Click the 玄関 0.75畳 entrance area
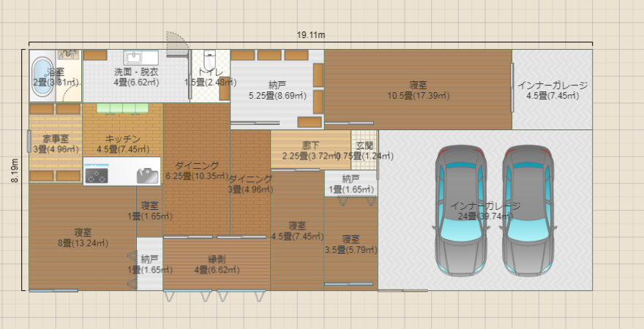644x329 pixels. (x=364, y=150)
